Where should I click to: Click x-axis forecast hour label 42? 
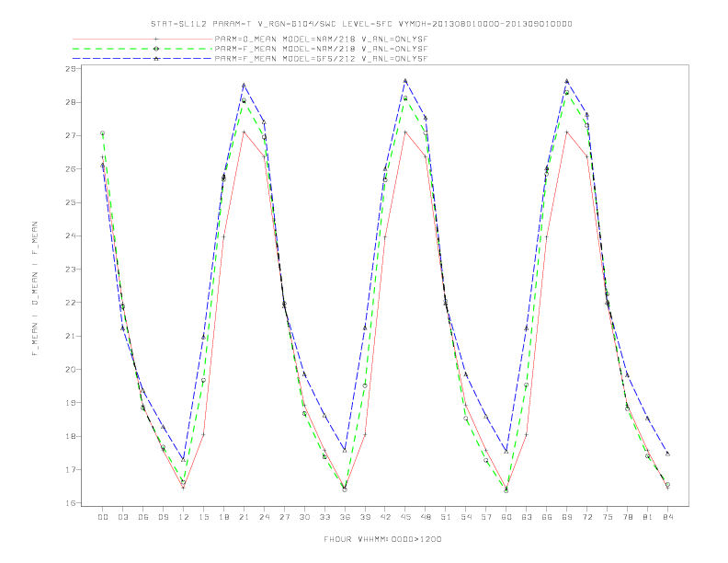(x=385, y=517)
